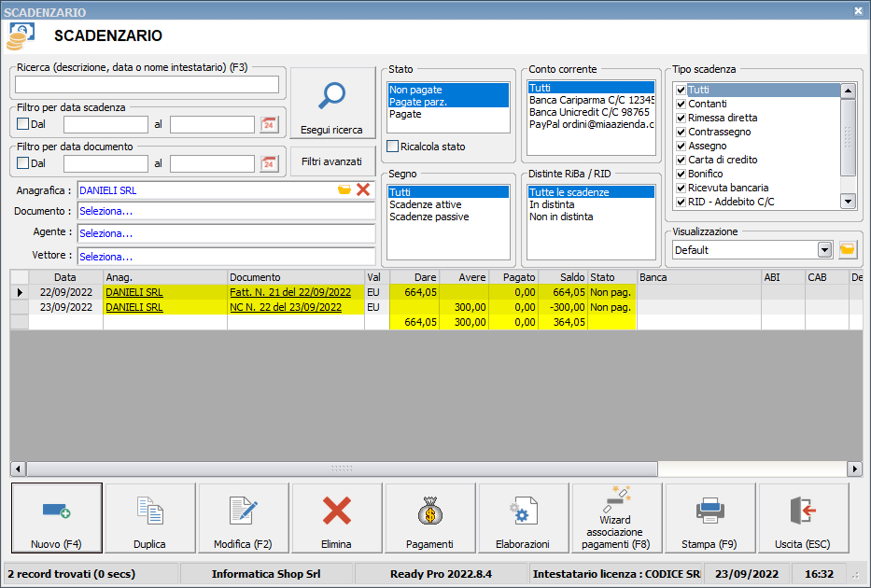Open NC N. 22 del 23/09/2022 link
871x588 pixels.
coord(286,307)
